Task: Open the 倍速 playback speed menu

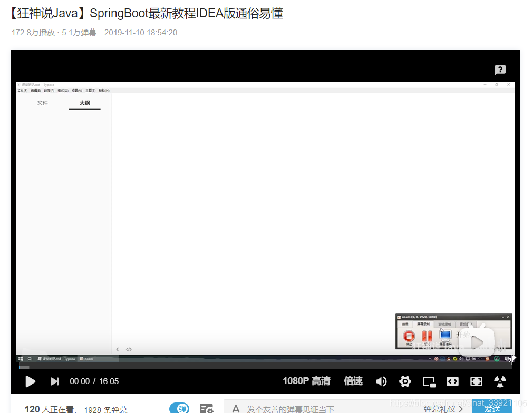Action: pos(353,381)
